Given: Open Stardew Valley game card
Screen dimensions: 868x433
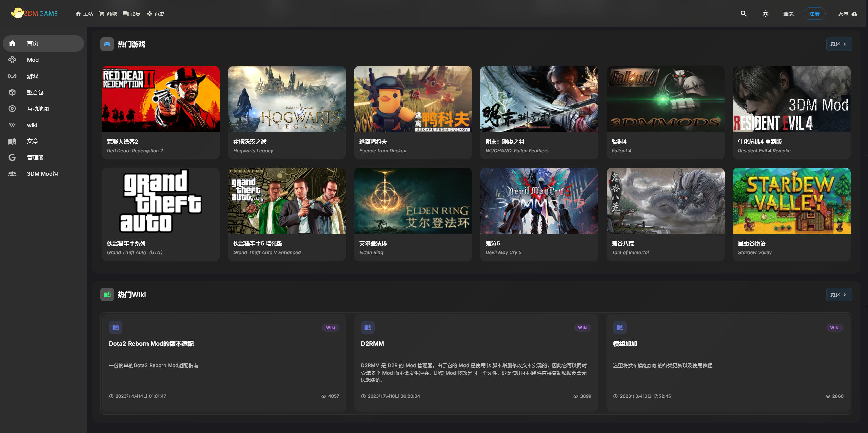Looking at the screenshot, I should coord(791,214).
